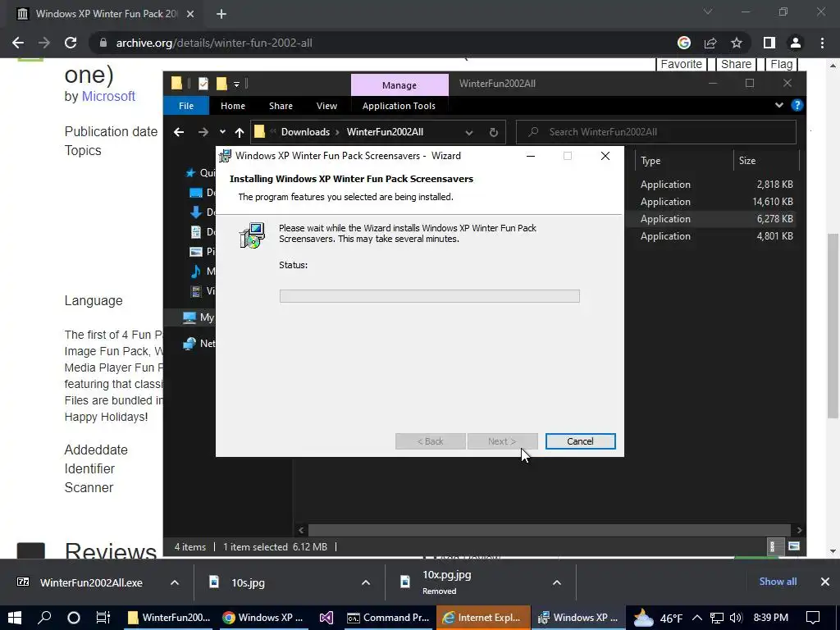Open the Windows Start menu
The image size is (840, 630).
click(15, 618)
